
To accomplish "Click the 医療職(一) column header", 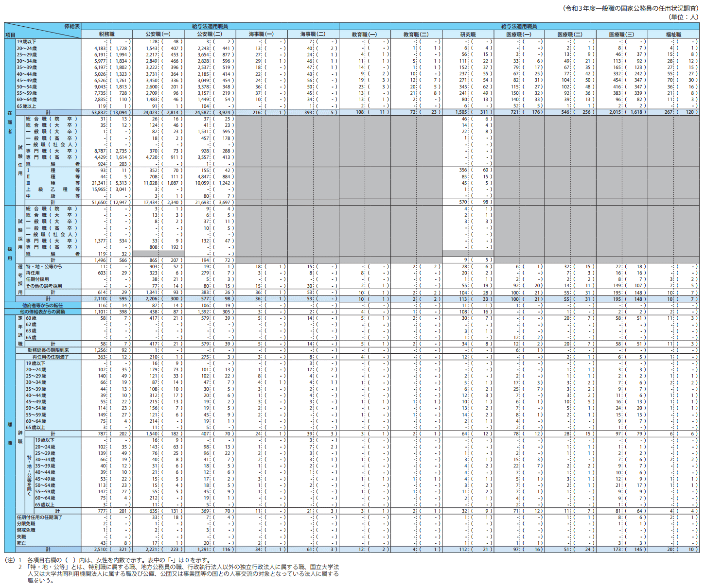I will (x=519, y=35).
